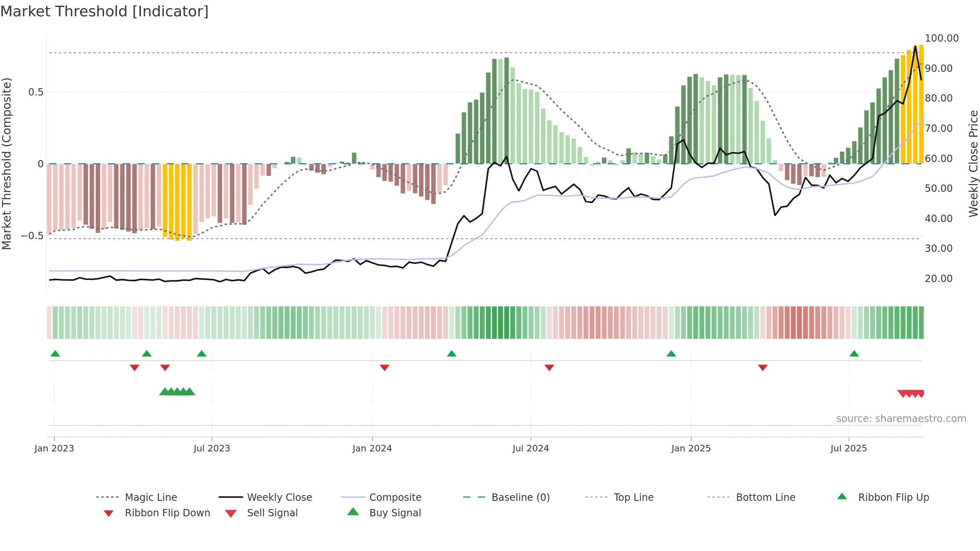This screenshot has width=980, height=551.
Task: Click the buy signal cluster before Jul 2023
Action: (177, 391)
